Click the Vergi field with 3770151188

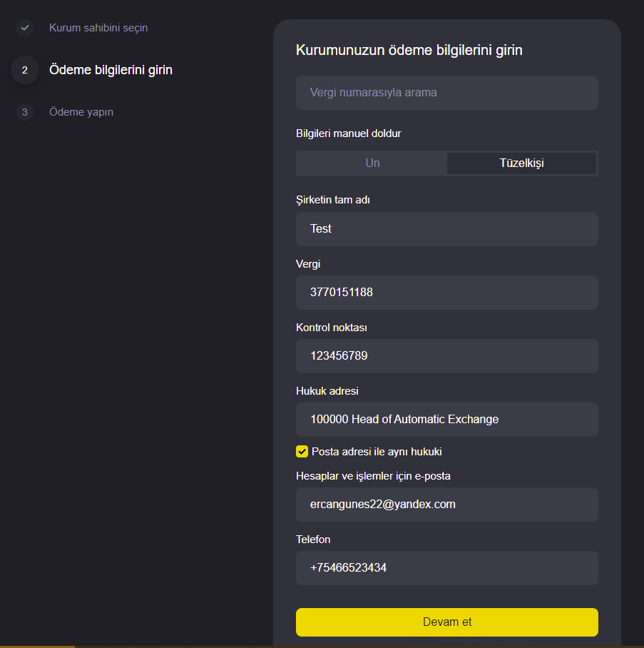(x=447, y=293)
